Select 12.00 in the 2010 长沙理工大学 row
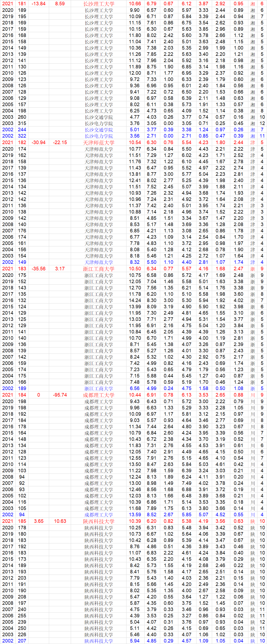This screenshot has height=644, width=267. point(135,73)
